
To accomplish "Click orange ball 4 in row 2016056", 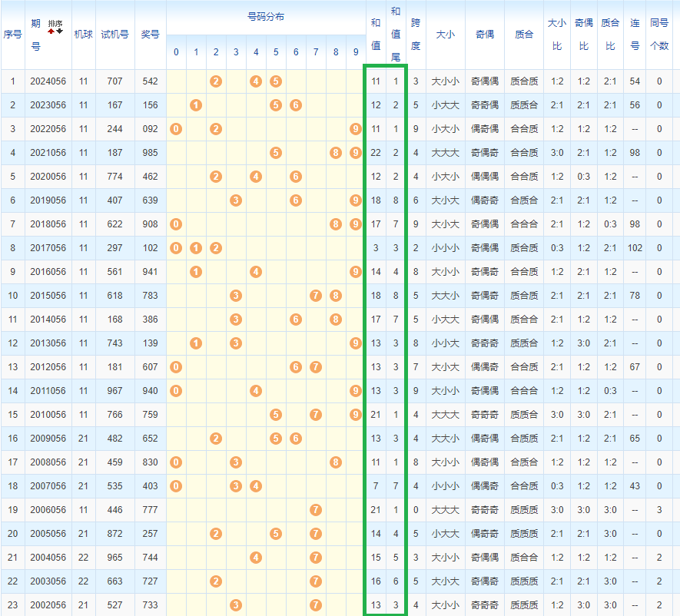I will pyautogui.click(x=256, y=272).
